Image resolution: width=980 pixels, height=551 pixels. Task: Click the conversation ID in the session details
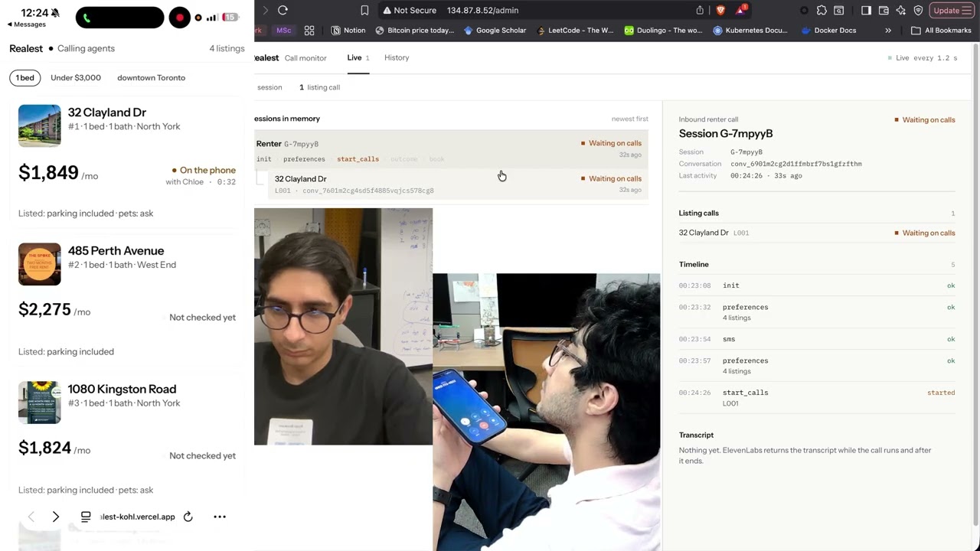(795, 164)
